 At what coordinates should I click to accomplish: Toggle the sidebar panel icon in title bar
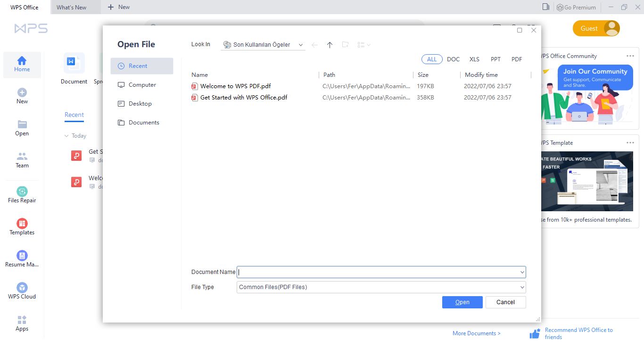[x=546, y=7]
